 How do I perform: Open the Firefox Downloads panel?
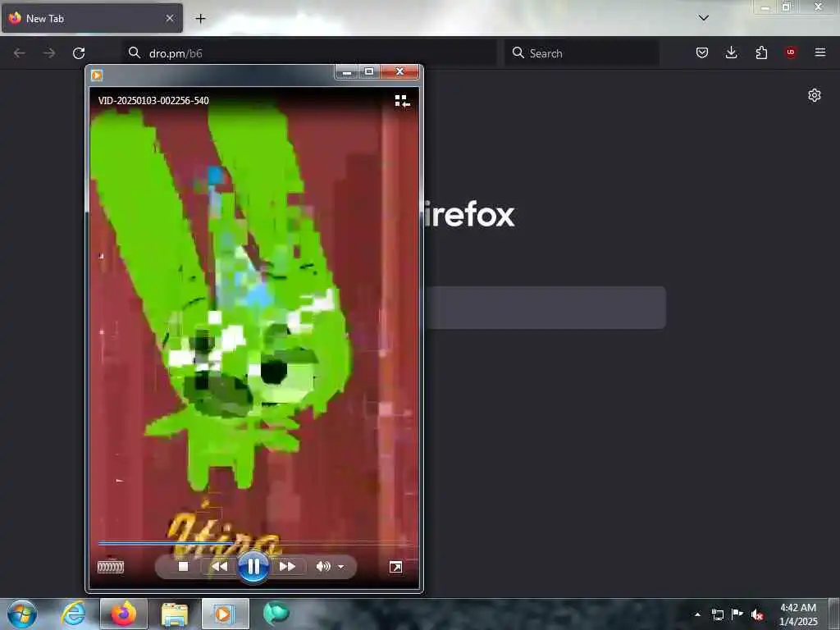731,52
